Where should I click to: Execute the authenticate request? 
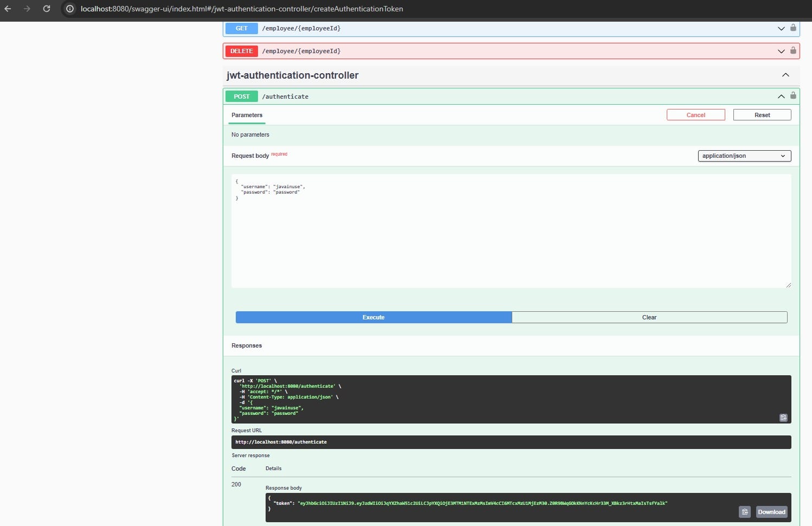pos(373,317)
